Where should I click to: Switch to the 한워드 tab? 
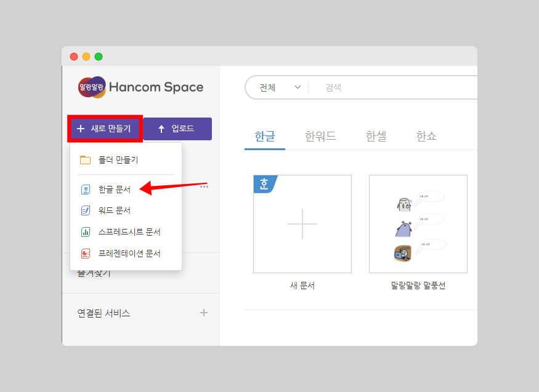click(x=320, y=137)
